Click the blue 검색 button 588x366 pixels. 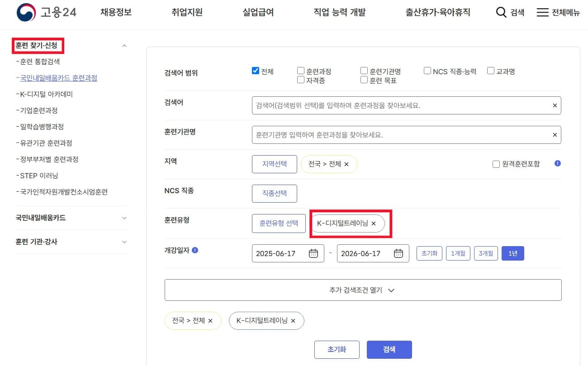[389, 349]
